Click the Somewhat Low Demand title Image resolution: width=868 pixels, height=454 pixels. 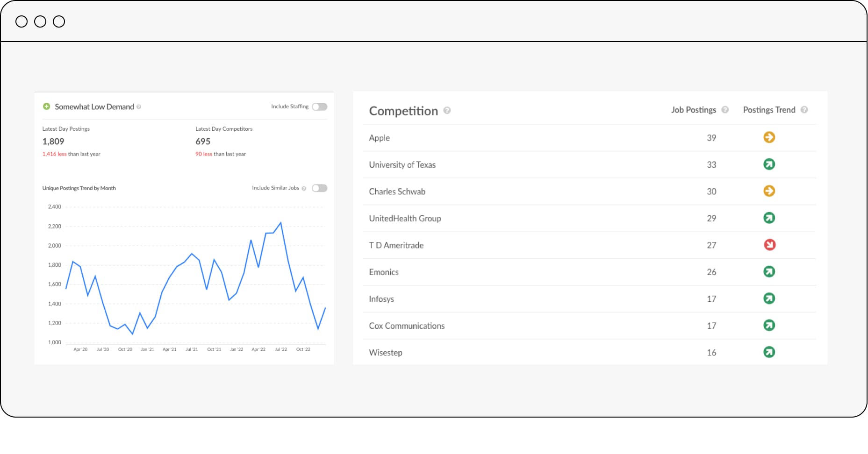(x=94, y=107)
